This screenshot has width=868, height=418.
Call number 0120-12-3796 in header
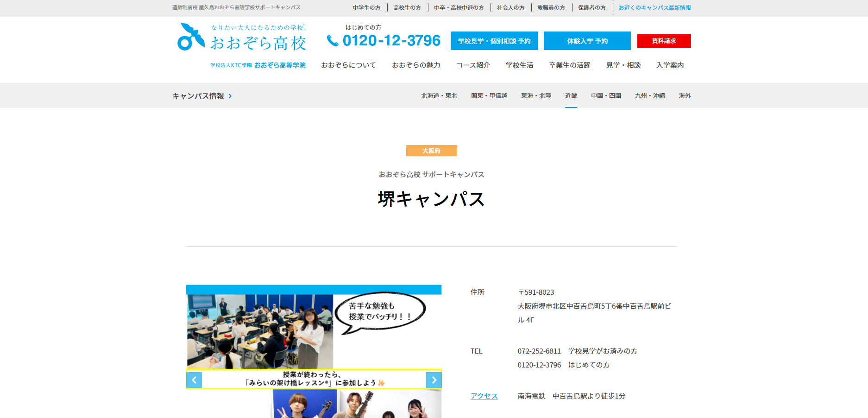point(391,41)
